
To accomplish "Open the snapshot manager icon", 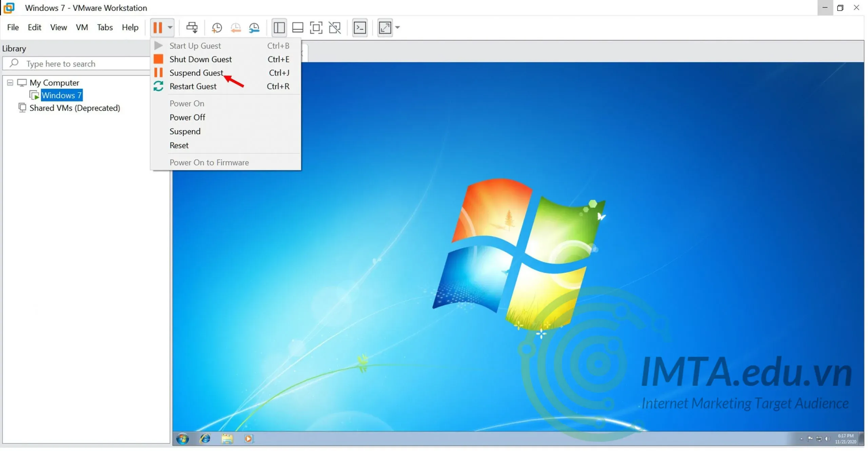I will tap(254, 27).
